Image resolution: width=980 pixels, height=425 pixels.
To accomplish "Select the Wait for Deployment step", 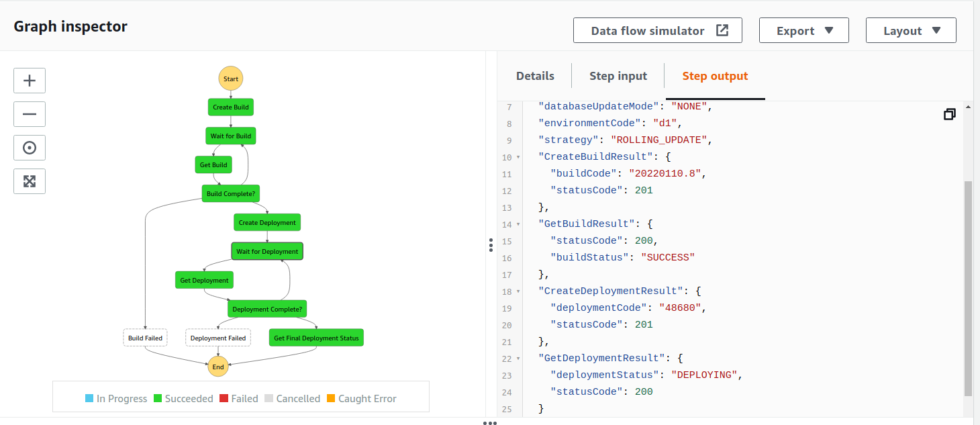I will pyautogui.click(x=266, y=251).
